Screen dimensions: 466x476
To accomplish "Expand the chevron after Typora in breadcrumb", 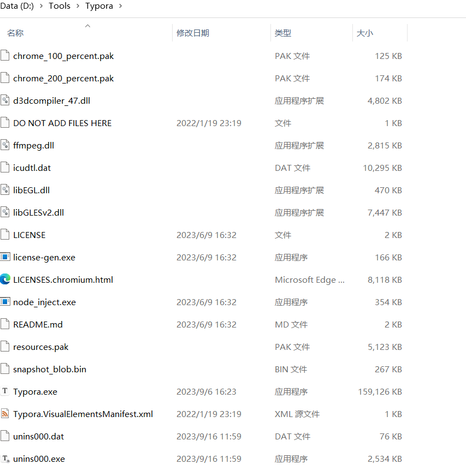I will (120, 6).
